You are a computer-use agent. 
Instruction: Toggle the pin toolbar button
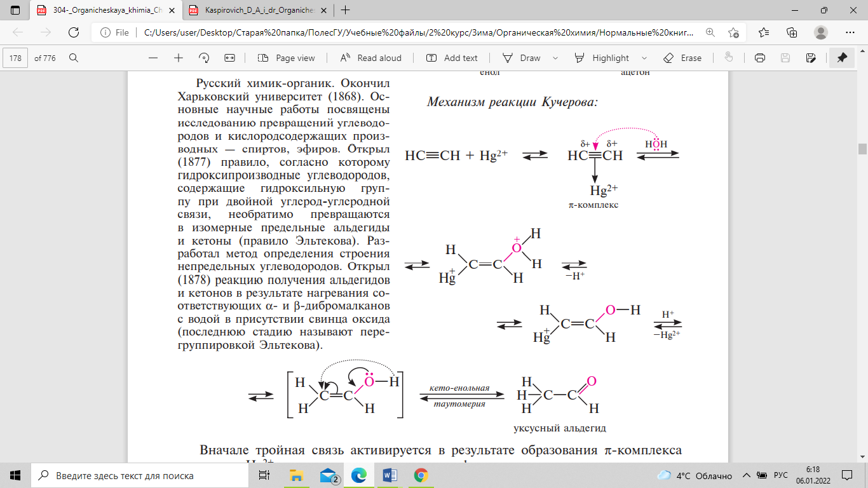pyautogui.click(x=842, y=58)
